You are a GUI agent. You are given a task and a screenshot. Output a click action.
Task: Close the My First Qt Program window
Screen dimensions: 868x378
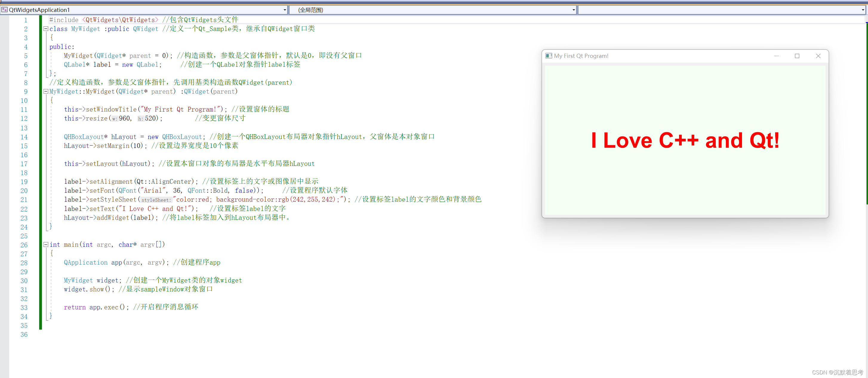point(818,56)
